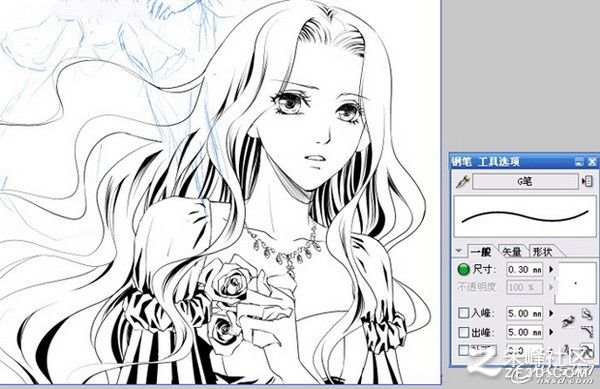Switch to the 矢量 tab
This screenshot has width=600, height=389.
(512, 251)
